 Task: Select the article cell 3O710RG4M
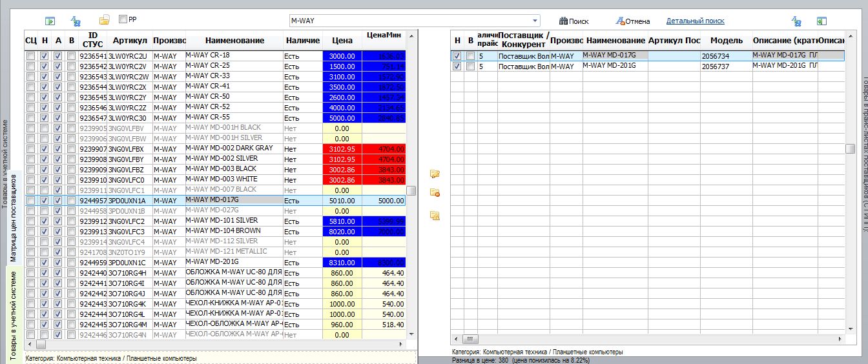[x=130, y=325]
